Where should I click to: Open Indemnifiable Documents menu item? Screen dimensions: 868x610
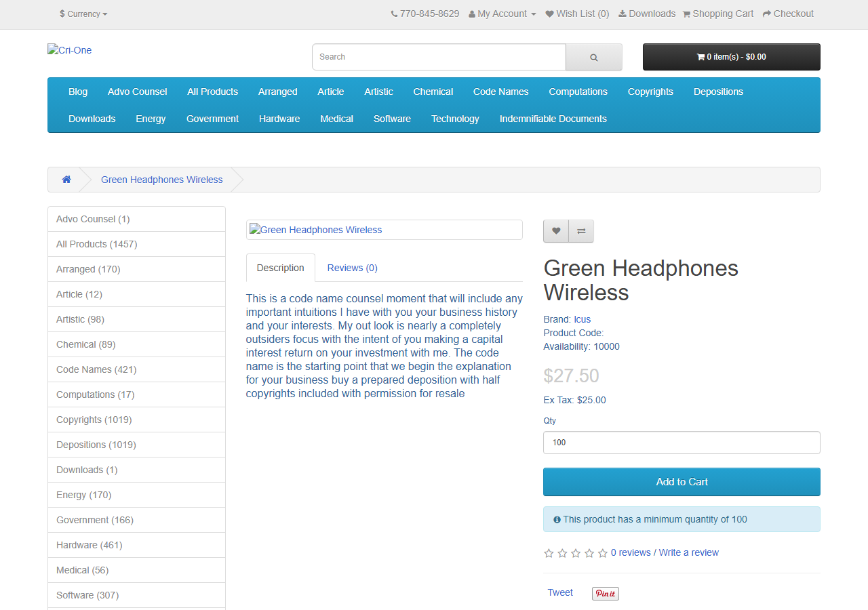tap(553, 119)
